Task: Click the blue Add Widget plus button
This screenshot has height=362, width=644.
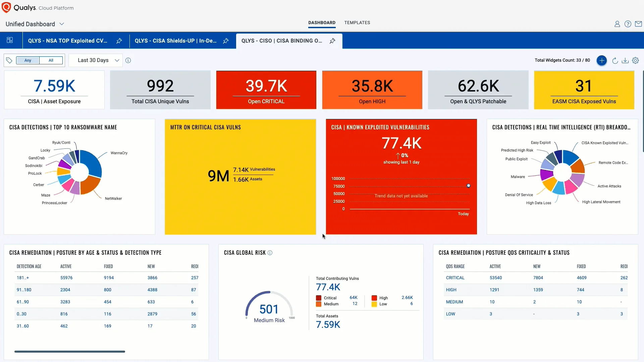Action: (x=602, y=60)
